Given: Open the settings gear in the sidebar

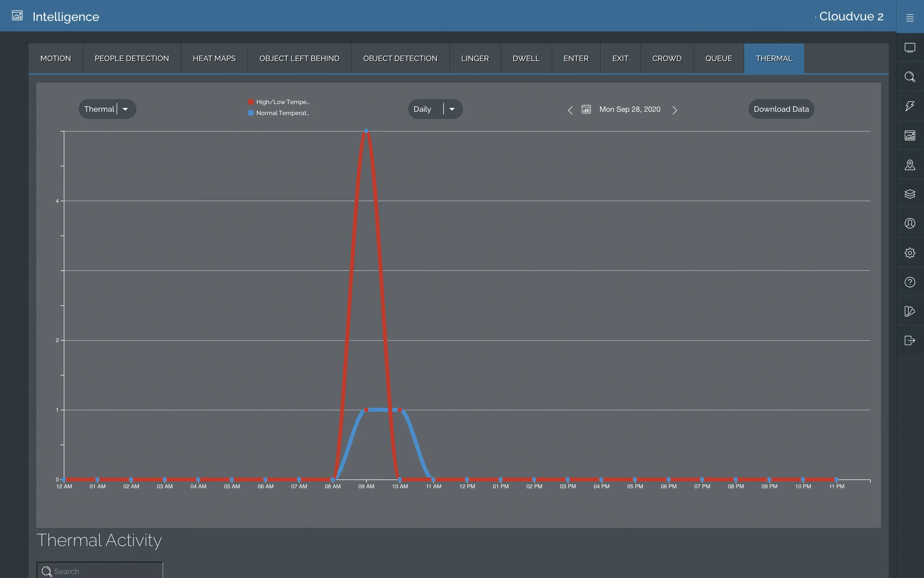Looking at the screenshot, I should coord(910,253).
